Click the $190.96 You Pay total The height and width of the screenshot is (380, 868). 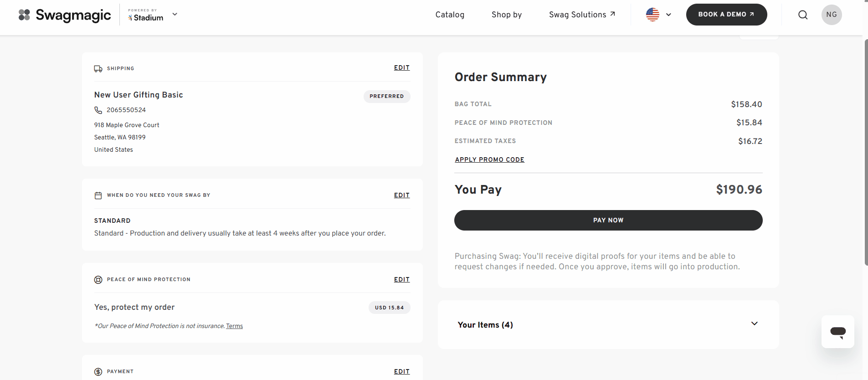739,190
